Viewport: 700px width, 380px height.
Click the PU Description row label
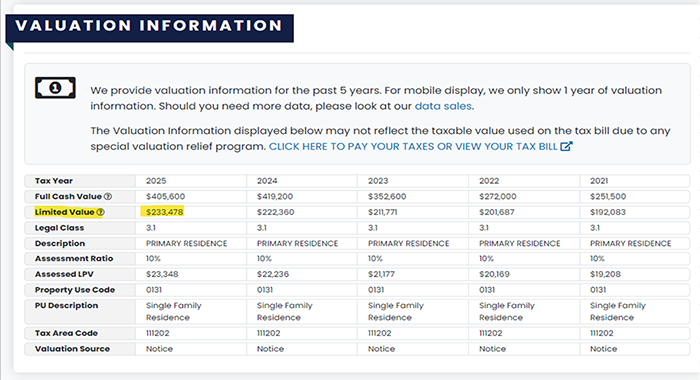67,305
